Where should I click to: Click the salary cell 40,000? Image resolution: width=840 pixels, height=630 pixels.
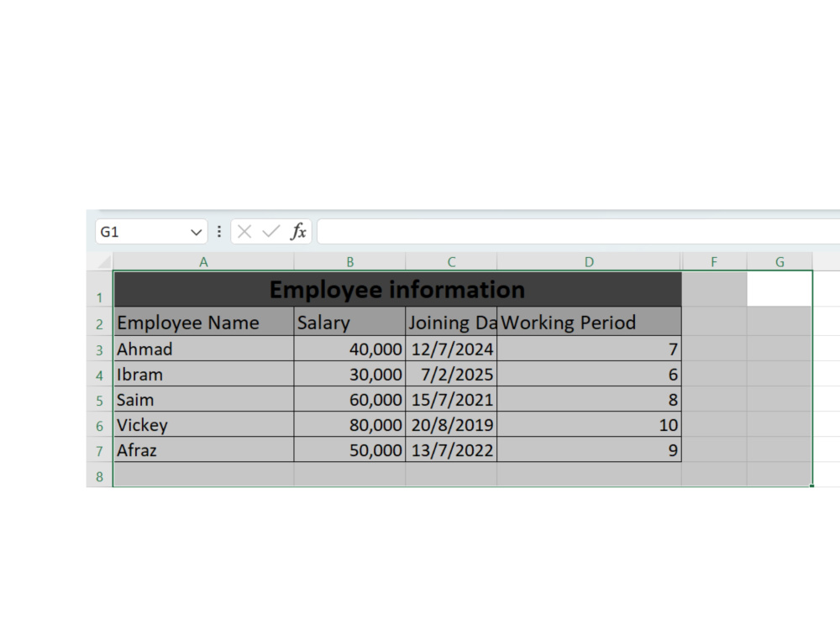point(349,349)
